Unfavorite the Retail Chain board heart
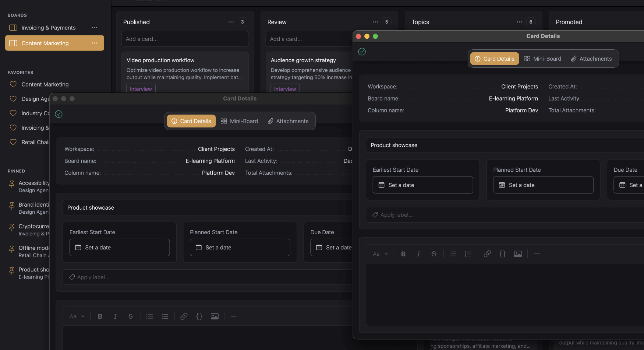644x350 pixels. [x=13, y=142]
